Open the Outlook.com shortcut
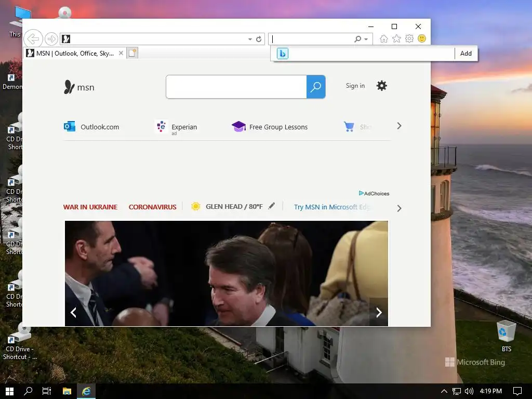 pyautogui.click(x=91, y=127)
